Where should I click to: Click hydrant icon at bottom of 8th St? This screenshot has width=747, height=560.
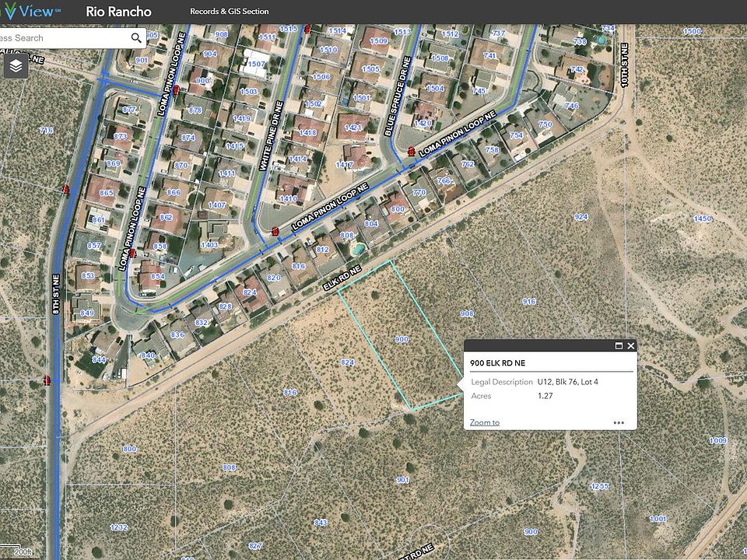click(47, 380)
